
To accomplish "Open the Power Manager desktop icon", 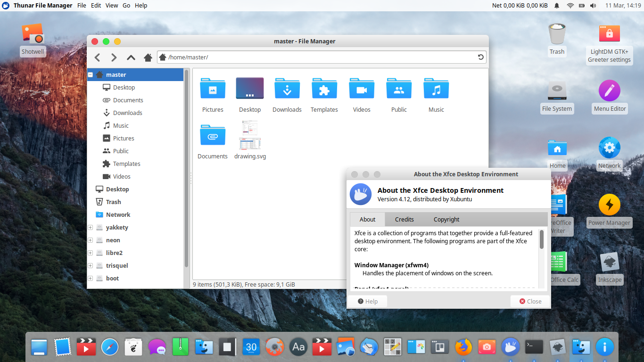I will [x=609, y=206].
